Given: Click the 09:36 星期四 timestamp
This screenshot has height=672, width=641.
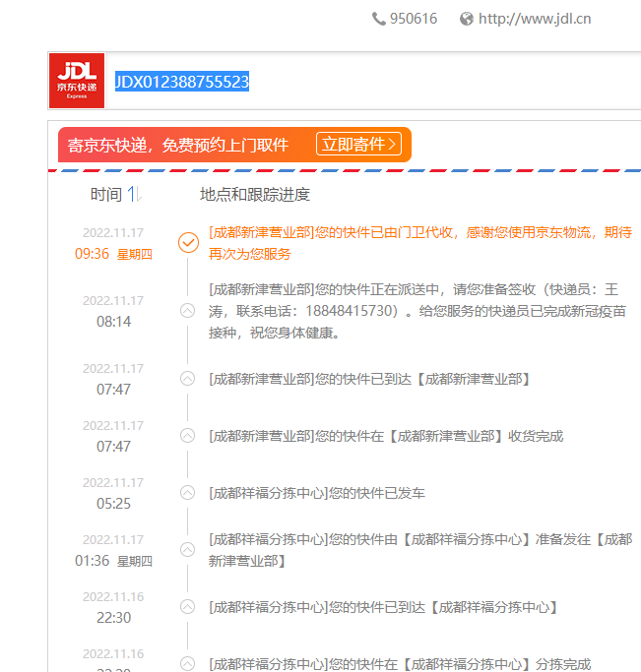Looking at the screenshot, I should [x=113, y=254].
